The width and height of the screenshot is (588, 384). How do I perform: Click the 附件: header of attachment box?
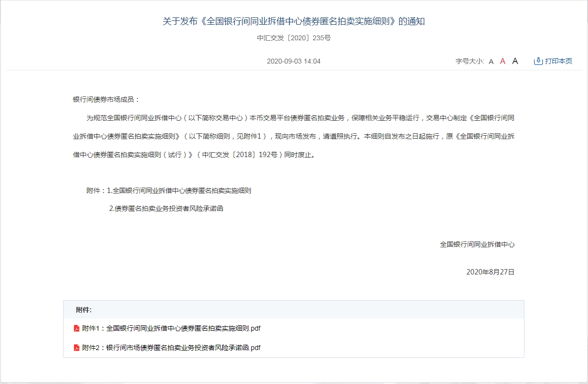(x=83, y=310)
